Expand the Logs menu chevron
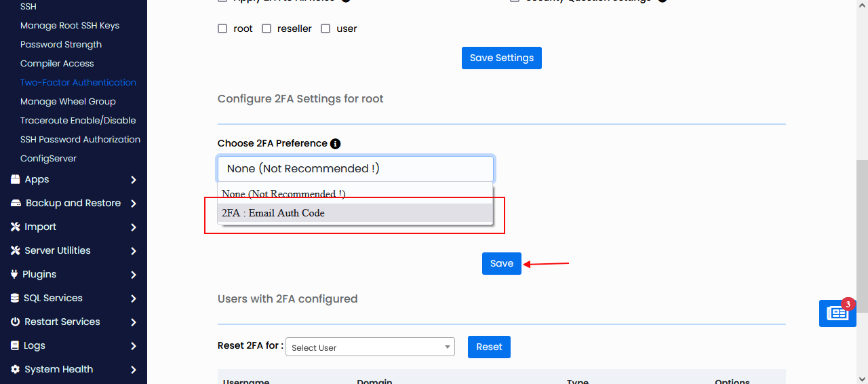The width and height of the screenshot is (868, 384). (x=134, y=346)
